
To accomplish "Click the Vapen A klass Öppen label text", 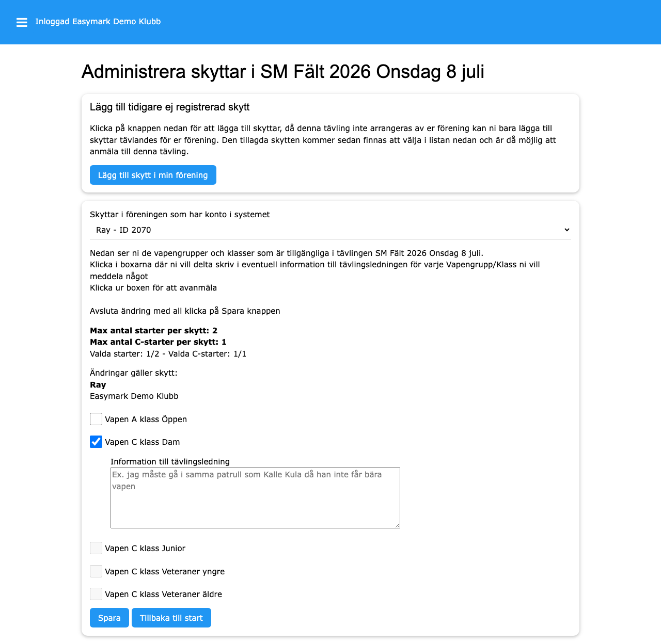I will [x=146, y=419].
